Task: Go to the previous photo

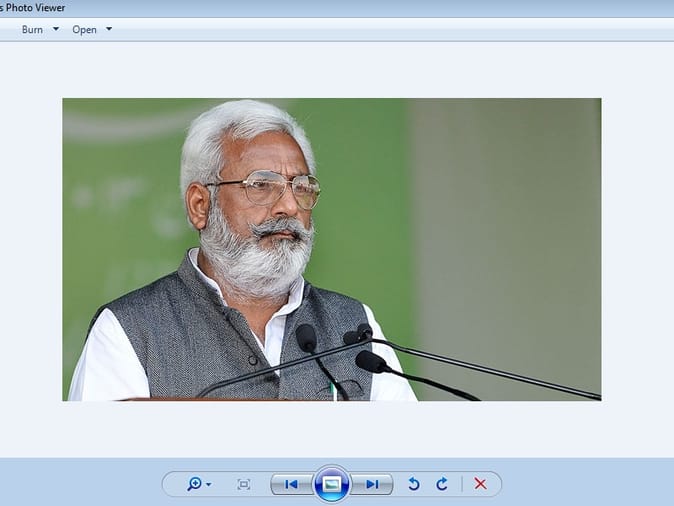Action: coord(291,484)
